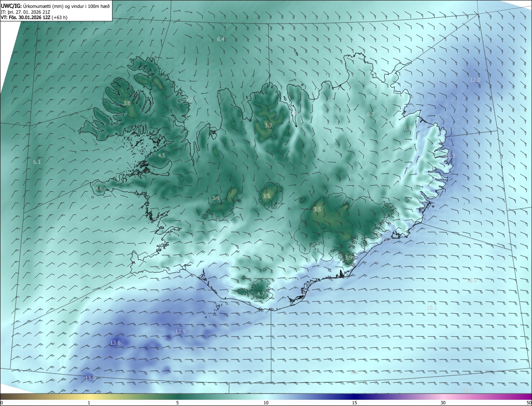Click the map value label '6.1'

click(x=37, y=162)
